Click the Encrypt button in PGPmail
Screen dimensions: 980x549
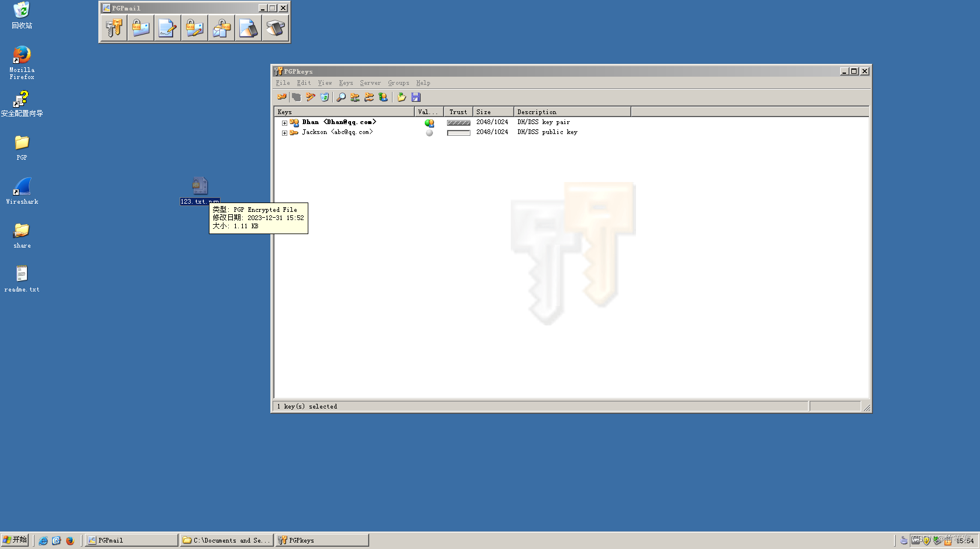click(x=140, y=28)
